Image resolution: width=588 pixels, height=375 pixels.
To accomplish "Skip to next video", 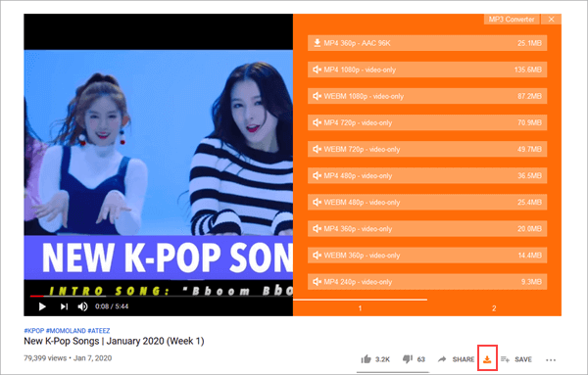I will click(64, 306).
